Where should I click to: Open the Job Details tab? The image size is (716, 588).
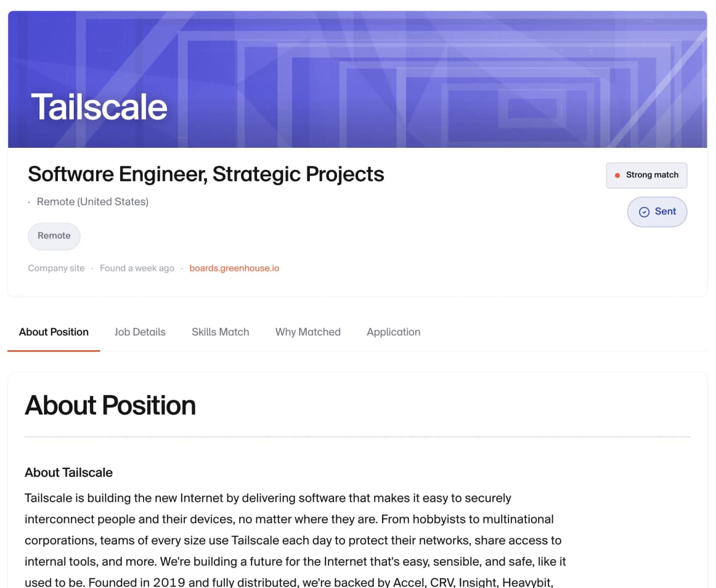140,332
